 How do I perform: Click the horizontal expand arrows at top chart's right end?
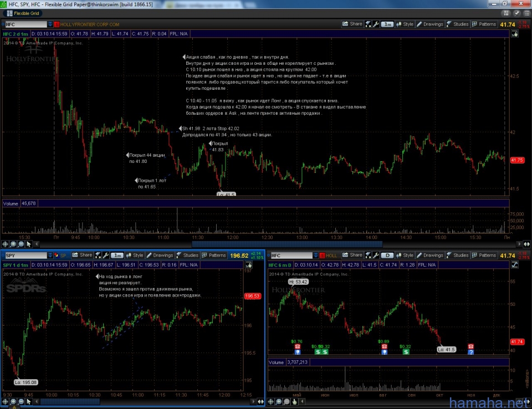tap(526, 244)
